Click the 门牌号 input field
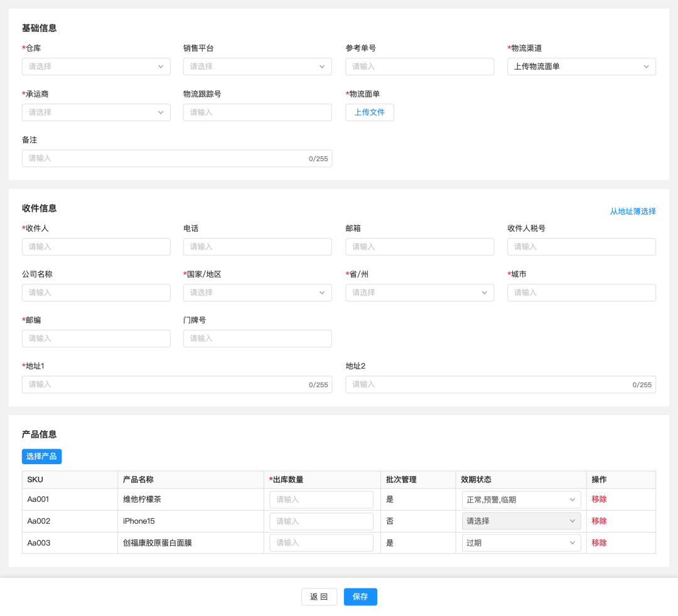Screen dimensions: 678x616 (x=257, y=338)
